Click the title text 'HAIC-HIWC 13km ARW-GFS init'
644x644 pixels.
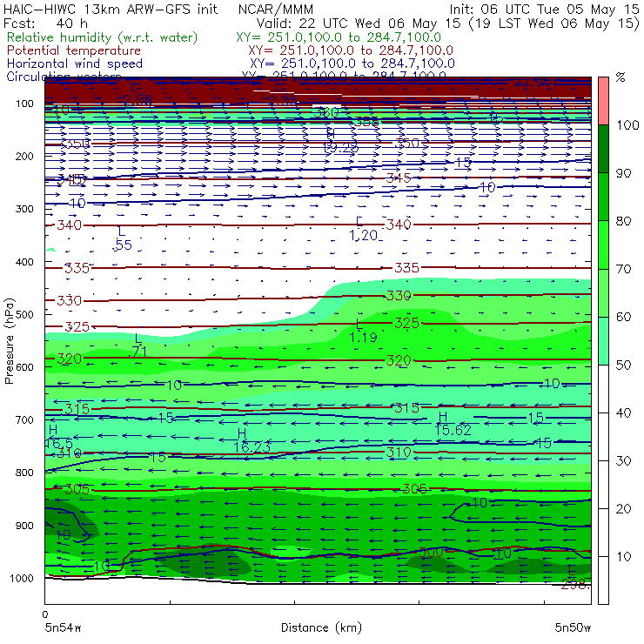click(111, 9)
